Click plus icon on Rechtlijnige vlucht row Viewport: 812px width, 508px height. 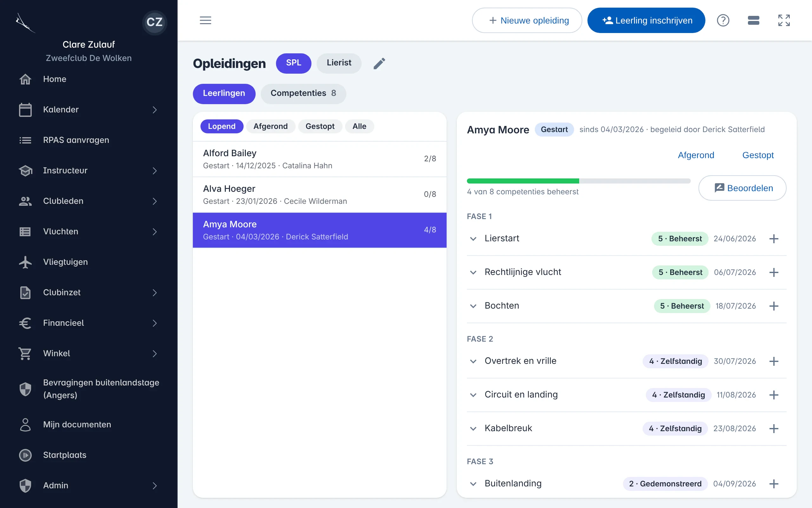click(x=774, y=272)
